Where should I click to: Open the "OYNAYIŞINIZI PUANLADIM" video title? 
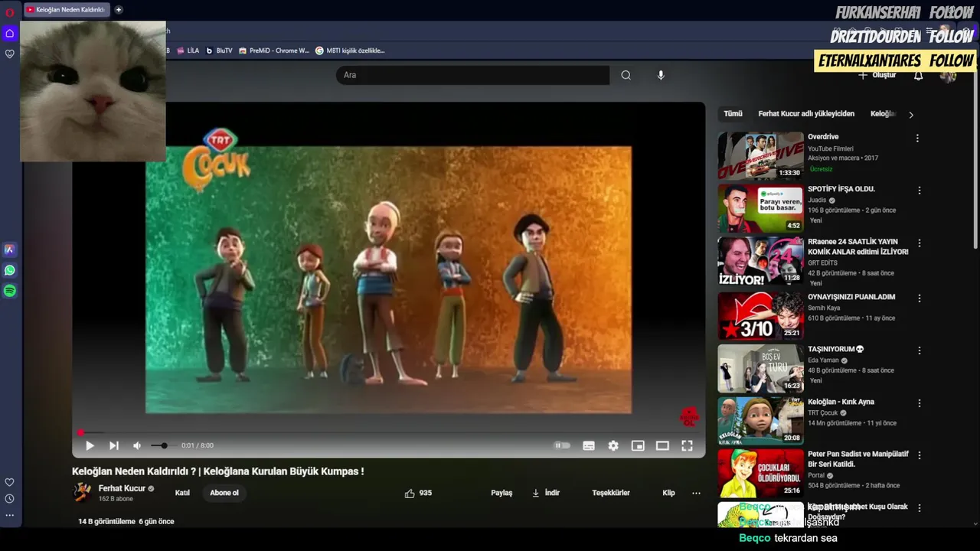click(x=851, y=297)
